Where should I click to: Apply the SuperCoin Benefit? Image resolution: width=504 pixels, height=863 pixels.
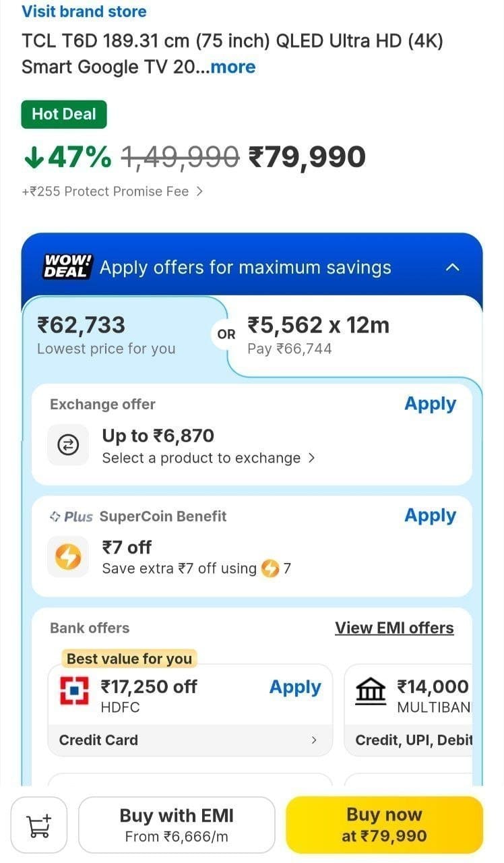[x=431, y=516]
